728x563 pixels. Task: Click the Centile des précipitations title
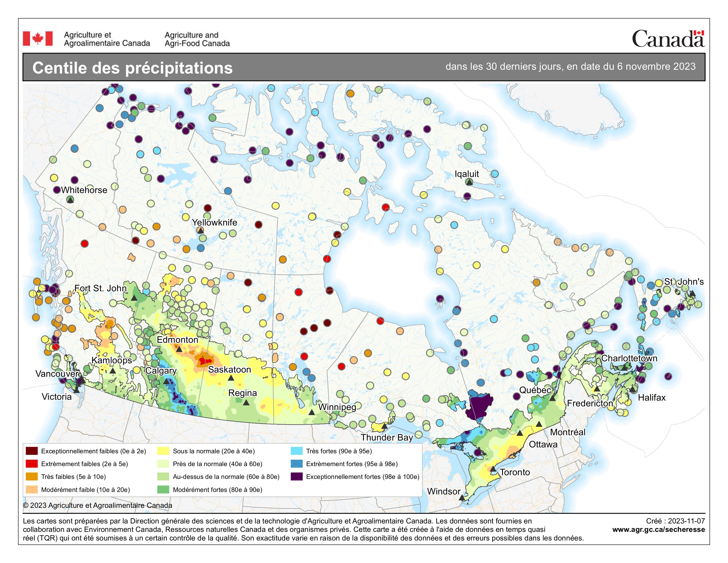click(x=132, y=68)
